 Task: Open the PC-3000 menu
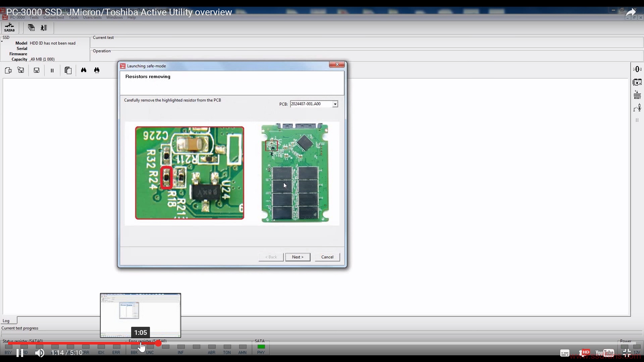click(x=17, y=17)
